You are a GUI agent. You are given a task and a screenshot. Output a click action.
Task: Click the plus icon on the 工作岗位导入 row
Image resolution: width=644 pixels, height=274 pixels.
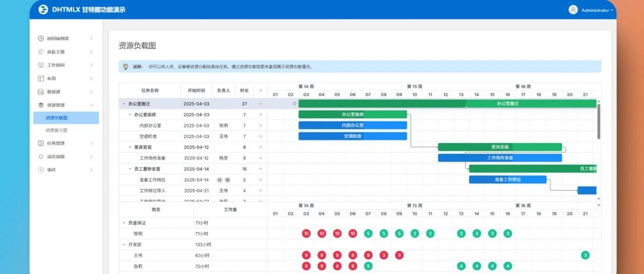tap(261, 190)
